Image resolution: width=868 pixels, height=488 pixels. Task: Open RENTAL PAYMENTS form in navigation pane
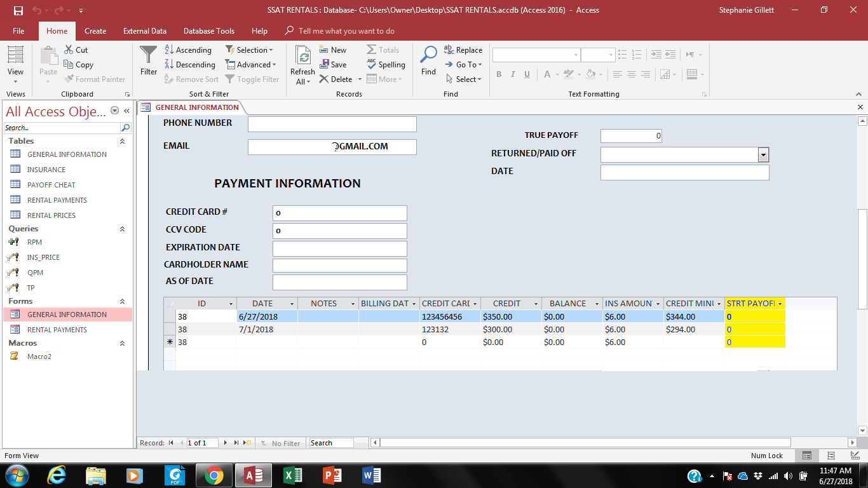pyautogui.click(x=67, y=330)
